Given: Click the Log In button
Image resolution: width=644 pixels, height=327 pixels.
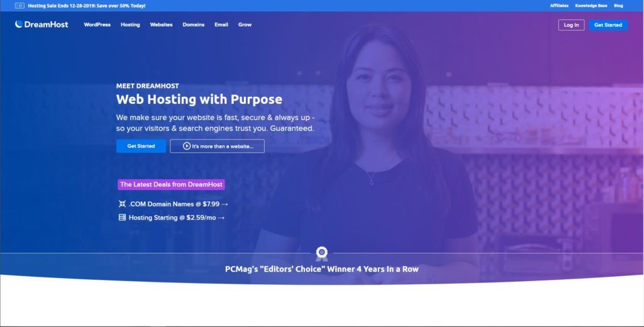Looking at the screenshot, I should click(571, 25).
